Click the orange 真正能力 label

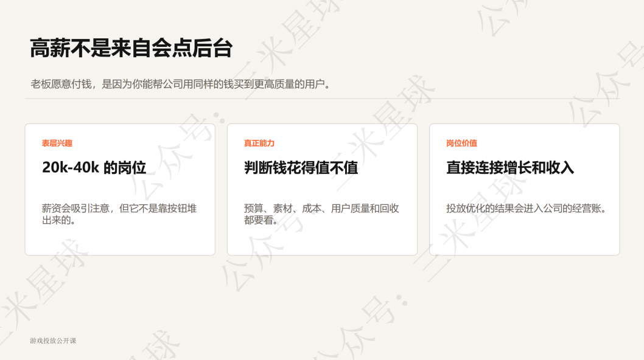click(x=259, y=144)
